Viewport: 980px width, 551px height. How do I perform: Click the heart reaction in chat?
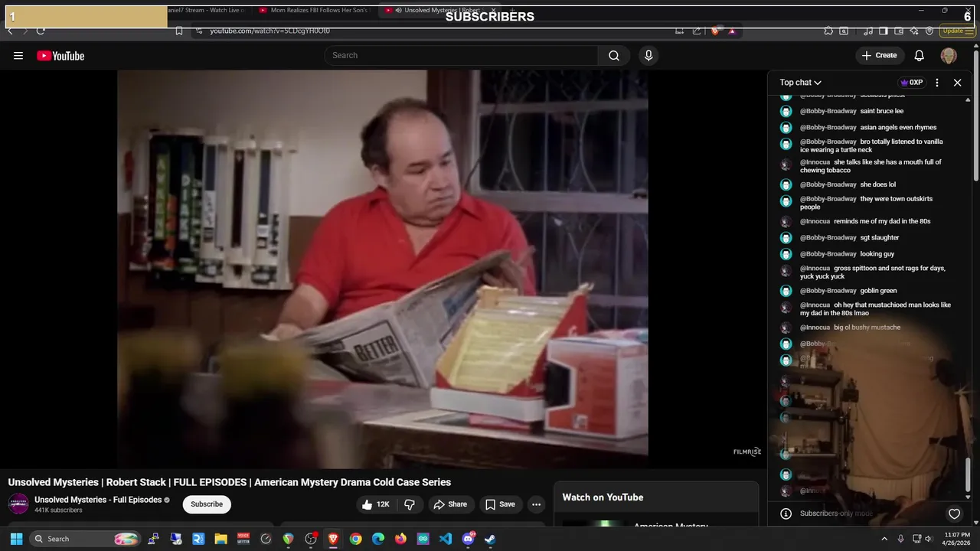point(954,514)
